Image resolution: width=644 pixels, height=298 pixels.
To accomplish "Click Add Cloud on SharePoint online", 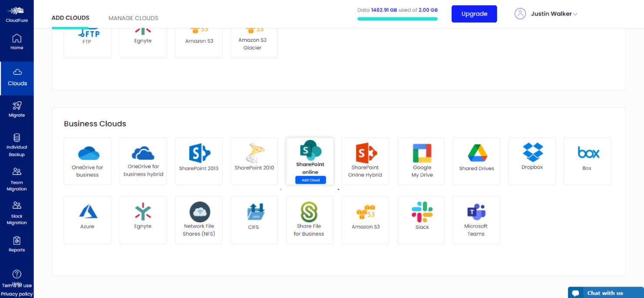I will [310, 180].
